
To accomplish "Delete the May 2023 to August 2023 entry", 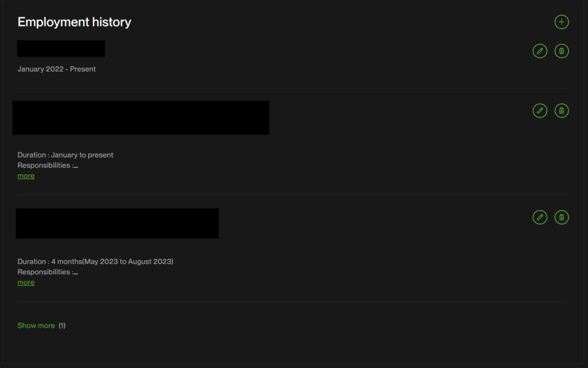I will point(562,217).
